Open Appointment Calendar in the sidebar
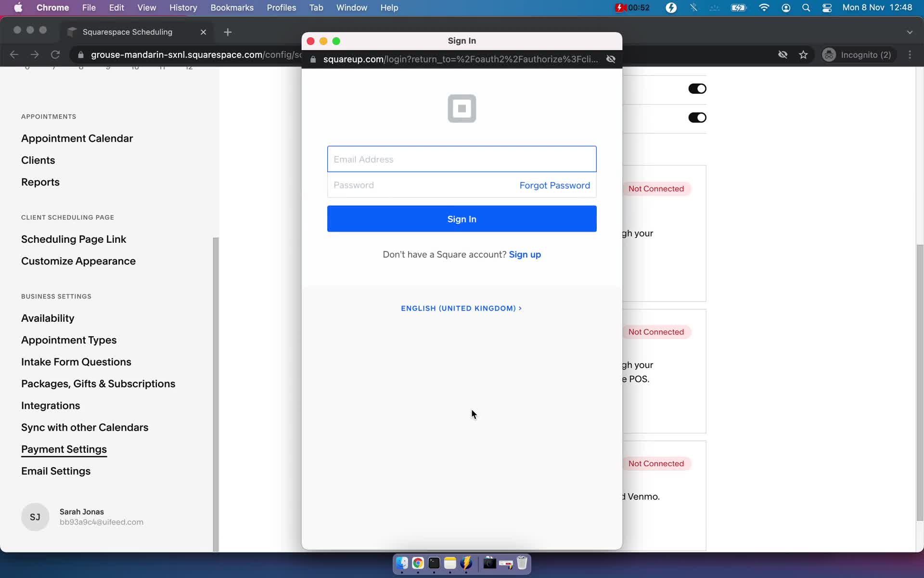 (x=77, y=138)
